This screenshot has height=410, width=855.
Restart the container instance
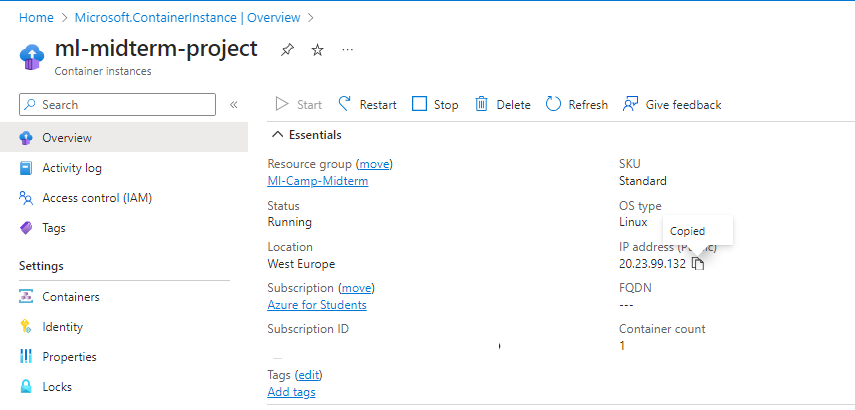click(368, 105)
